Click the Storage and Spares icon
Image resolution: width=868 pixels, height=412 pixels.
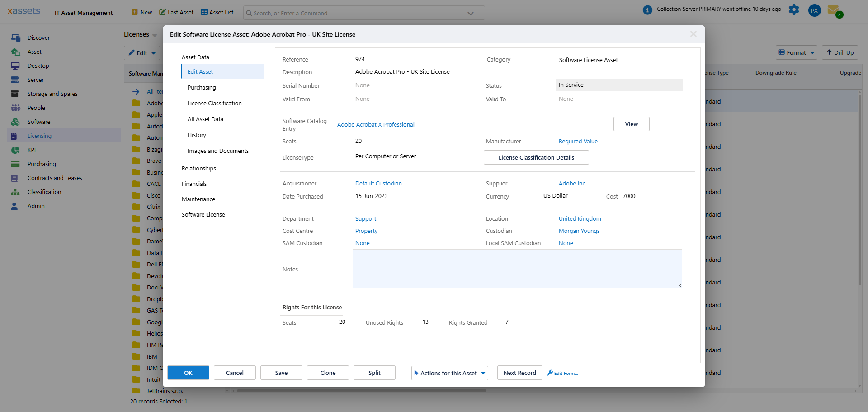[15, 94]
